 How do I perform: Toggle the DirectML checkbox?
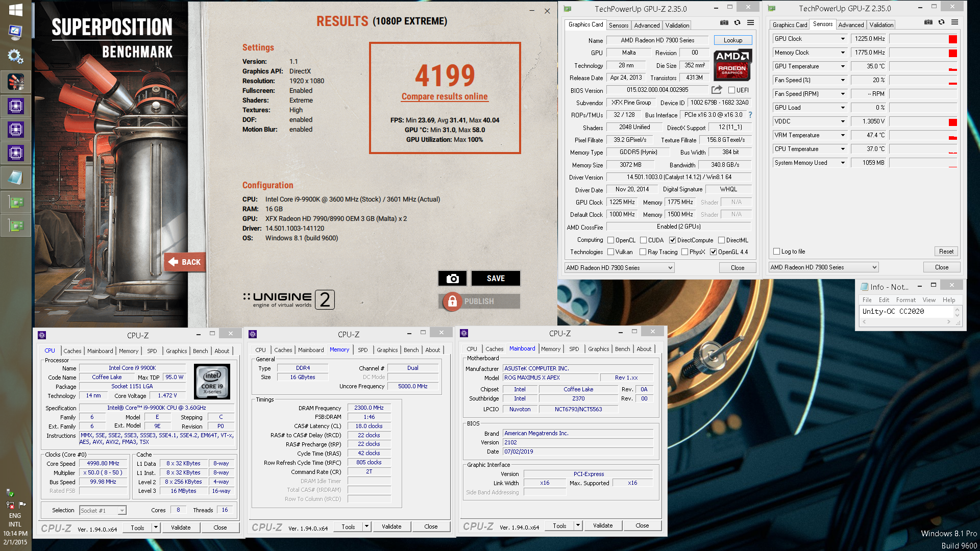pyautogui.click(x=721, y=240)
